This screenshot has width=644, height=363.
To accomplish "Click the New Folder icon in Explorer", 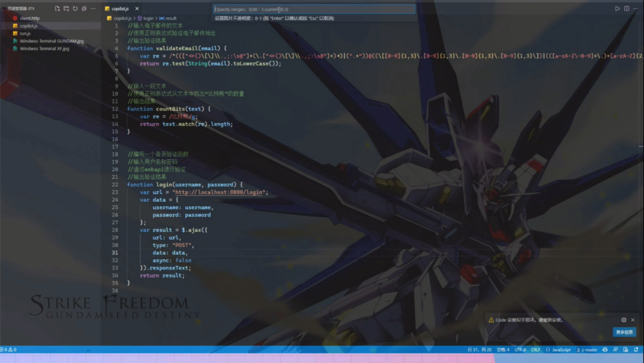I will pyautogui.click(x=66, y=8).
